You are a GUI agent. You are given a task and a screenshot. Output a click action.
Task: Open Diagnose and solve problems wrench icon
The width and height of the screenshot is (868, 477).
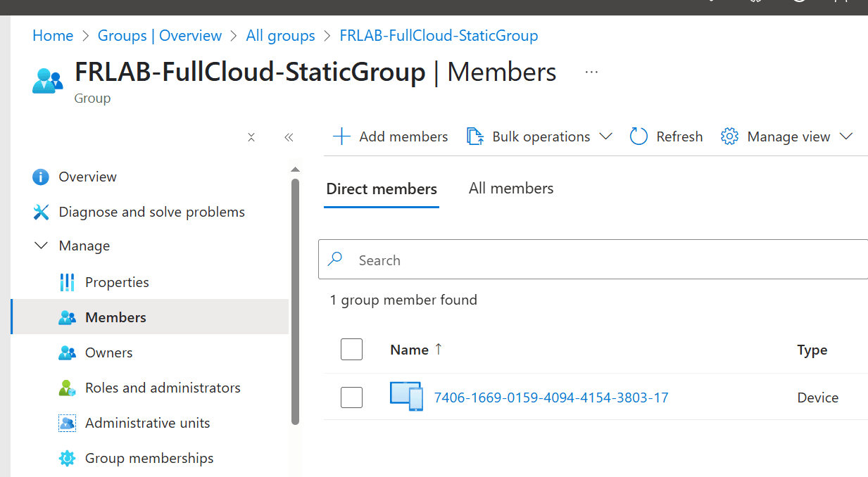point(41,212)
